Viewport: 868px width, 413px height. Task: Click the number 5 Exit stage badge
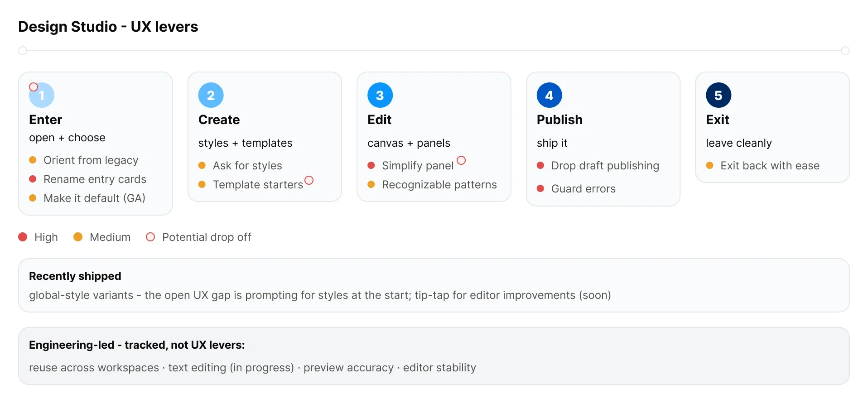coord(719,95)
